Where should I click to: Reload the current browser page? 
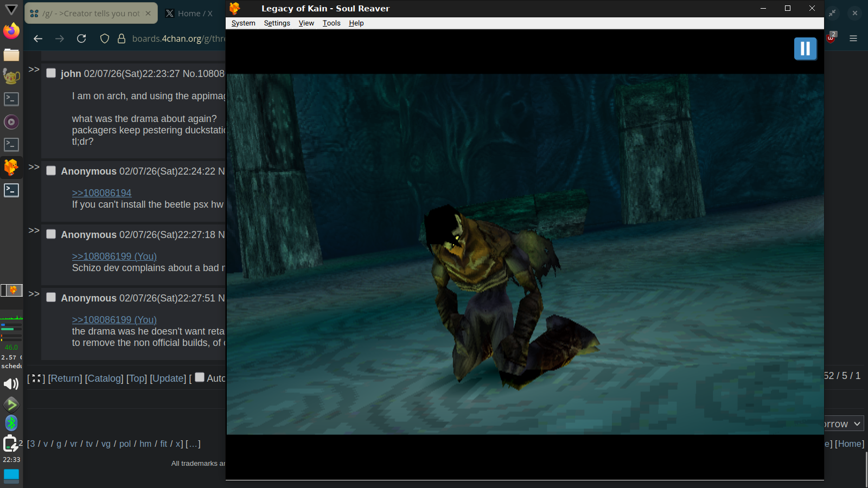point(81,38)
